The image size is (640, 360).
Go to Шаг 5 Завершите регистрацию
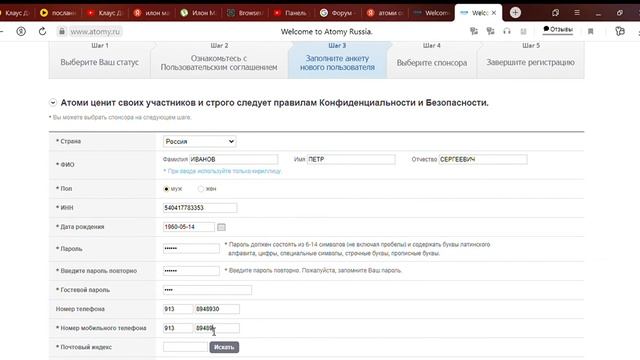(x=531, y=59)
